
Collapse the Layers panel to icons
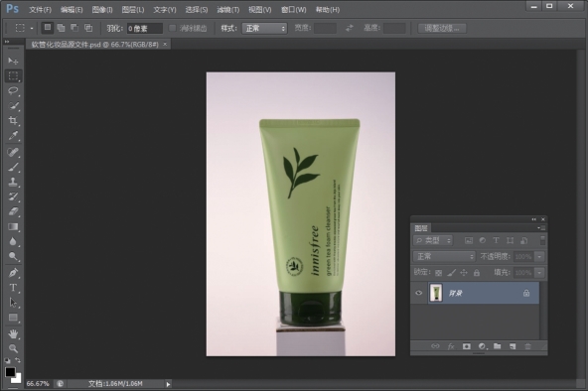pos(534,219)
